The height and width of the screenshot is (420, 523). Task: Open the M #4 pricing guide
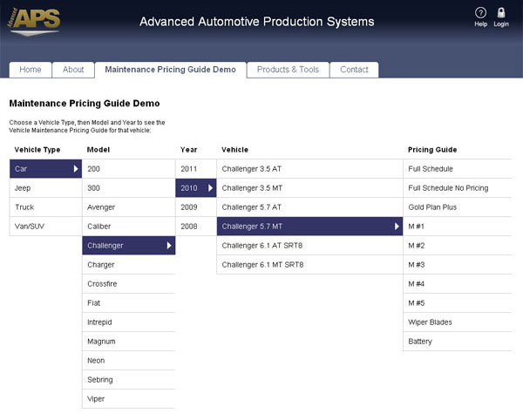coord(458,284)
